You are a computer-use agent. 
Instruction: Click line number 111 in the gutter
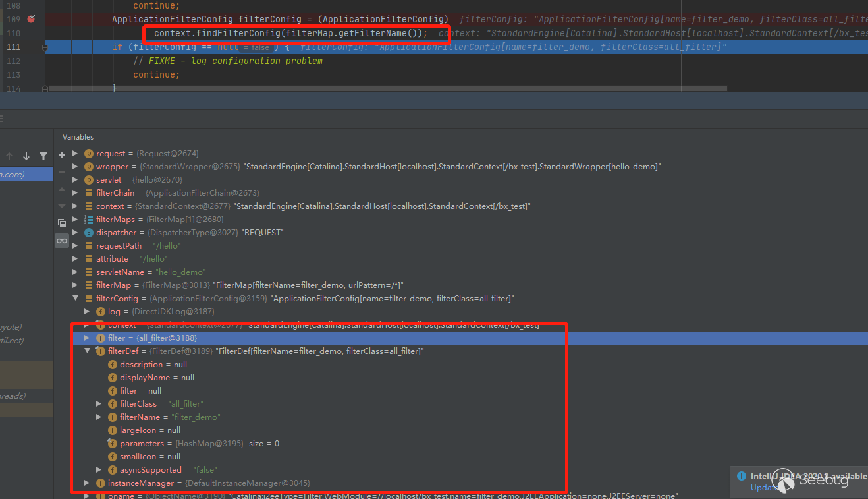click(x=13, y=47)
